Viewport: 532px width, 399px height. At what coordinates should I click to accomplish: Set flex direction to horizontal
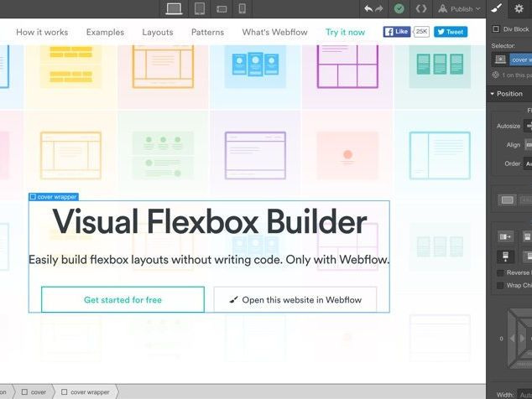[505, 236]
